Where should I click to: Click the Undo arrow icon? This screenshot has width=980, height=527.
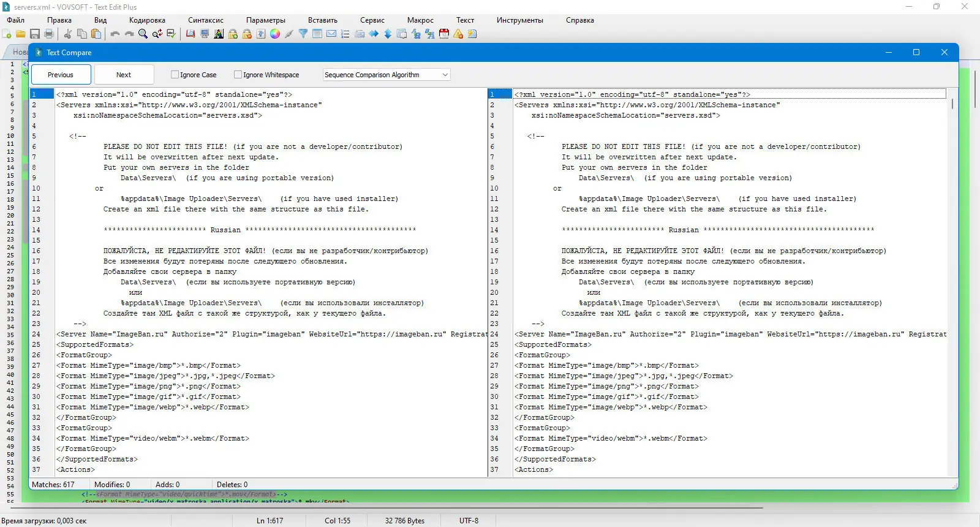coord(115,34)
